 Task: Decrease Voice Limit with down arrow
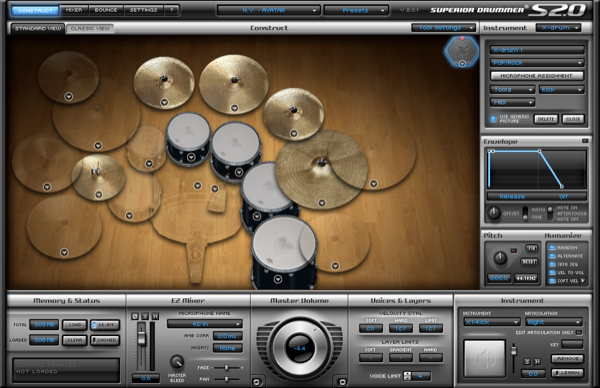[408, 378]
